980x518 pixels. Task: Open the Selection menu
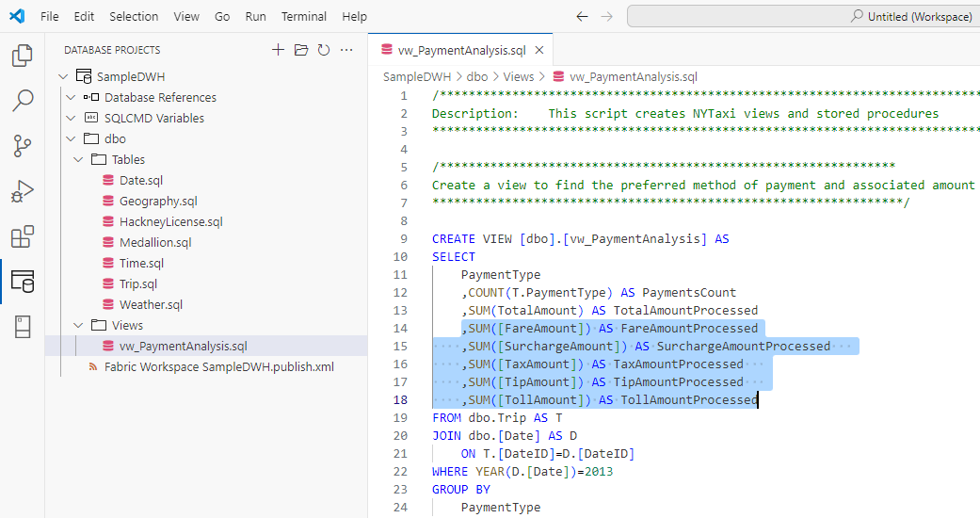coord(134,16)
